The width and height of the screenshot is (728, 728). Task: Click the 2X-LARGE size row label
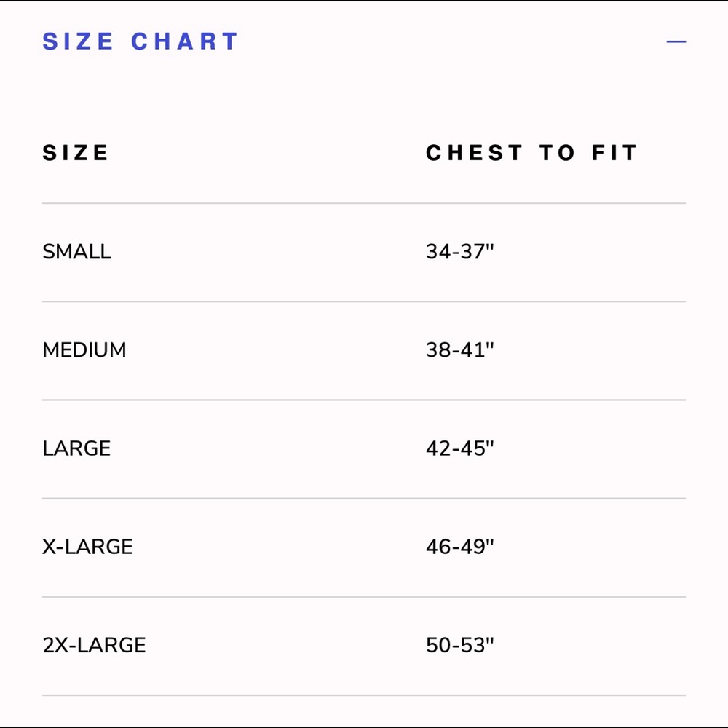tap(94, 645)
